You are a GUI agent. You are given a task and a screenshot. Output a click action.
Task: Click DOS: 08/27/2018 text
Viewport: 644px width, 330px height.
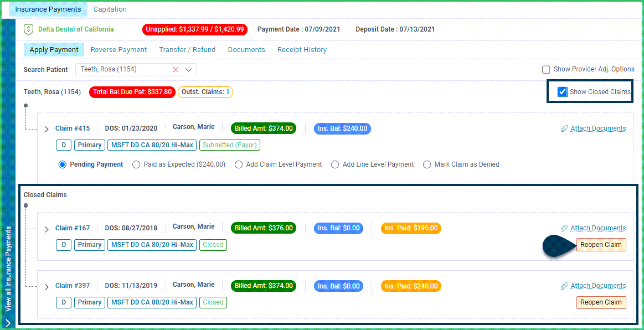coord(131,228)
